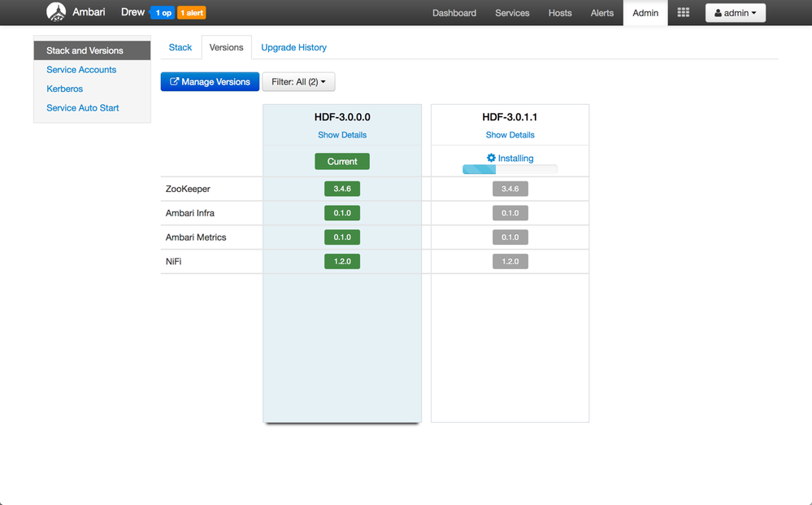Open Alerts in the top navigation

coord(602,13)
